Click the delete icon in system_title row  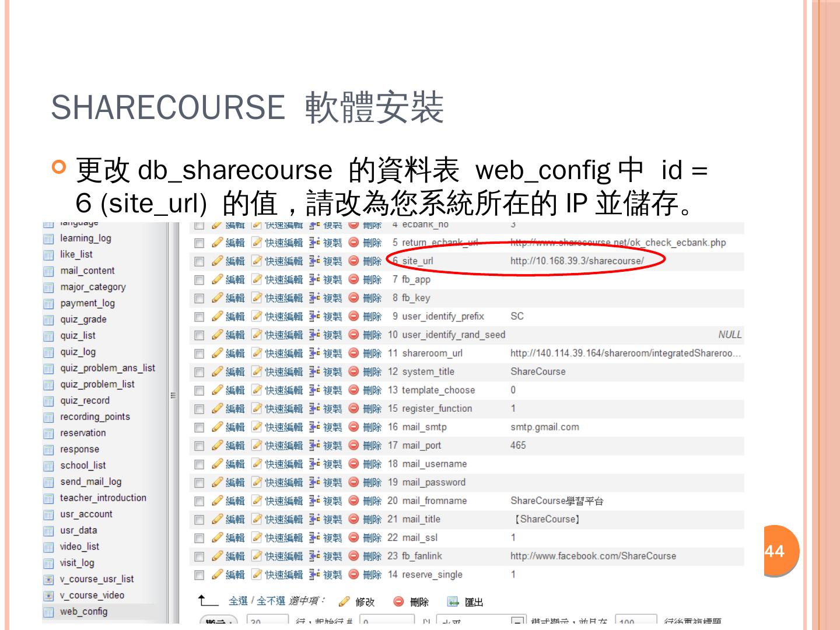[x=353, y=372]
